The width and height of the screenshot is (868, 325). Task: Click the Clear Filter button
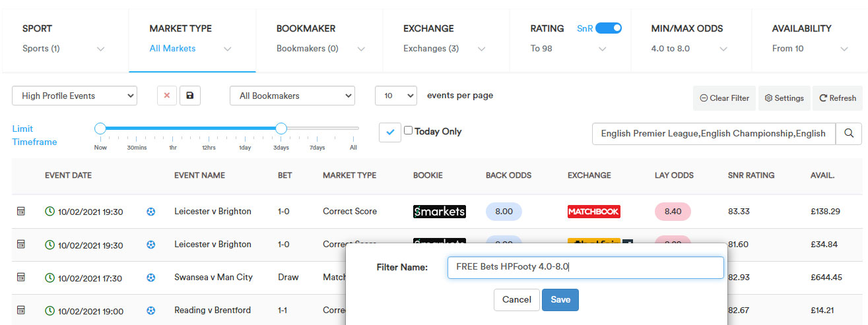[725, 98]
